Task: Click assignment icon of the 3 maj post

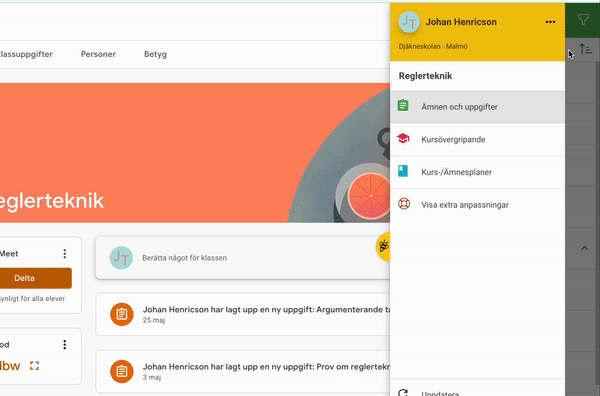Action: pos(122,371)
